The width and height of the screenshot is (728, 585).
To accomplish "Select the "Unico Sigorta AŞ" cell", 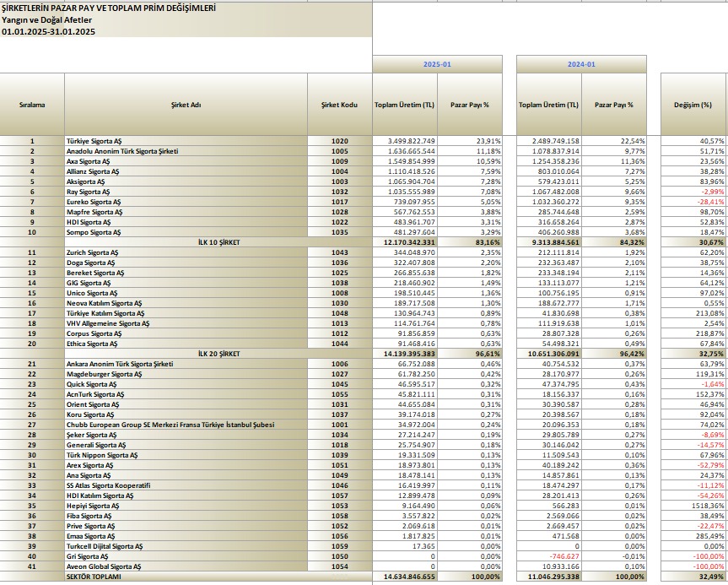I will click(x=186, y=293).
